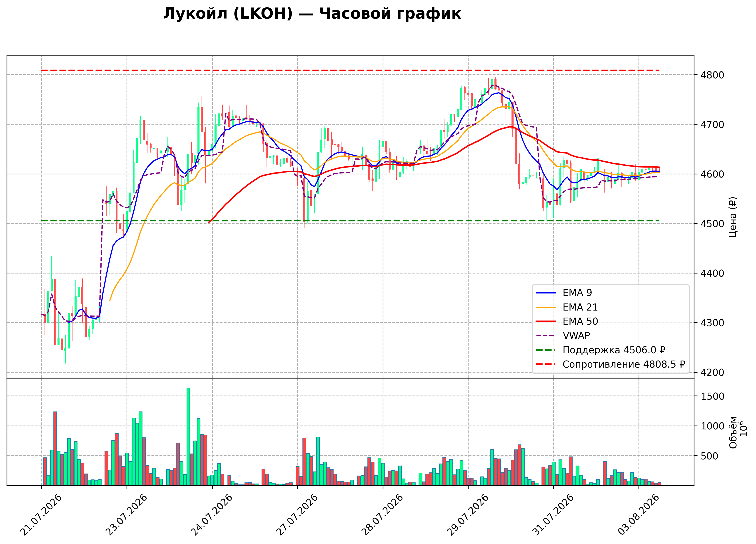
Task: Click the "Объём" volume axis label
Action: tap(733, 432)
